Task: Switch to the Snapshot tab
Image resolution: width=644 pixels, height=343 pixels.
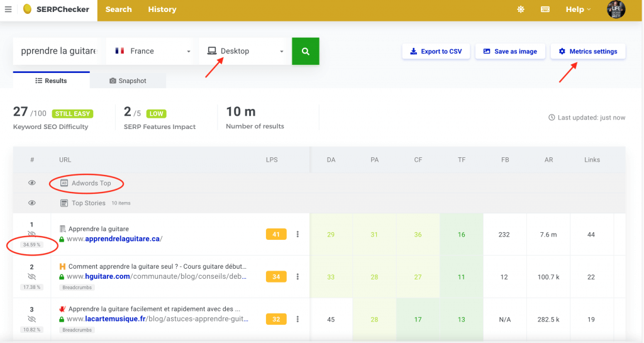Action: click(128, 81)
